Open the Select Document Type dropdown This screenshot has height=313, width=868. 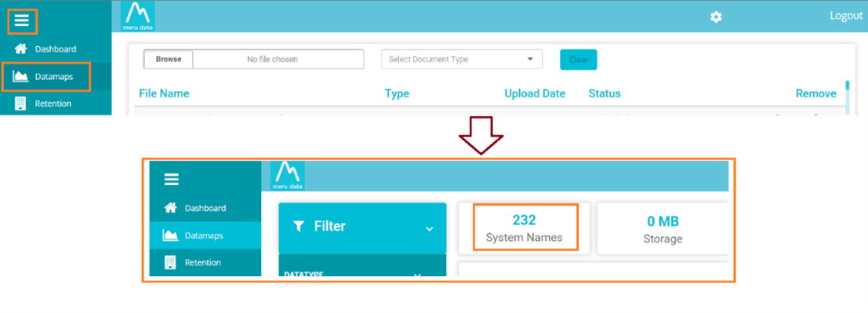pyautogui.click(x=462, y=60)
